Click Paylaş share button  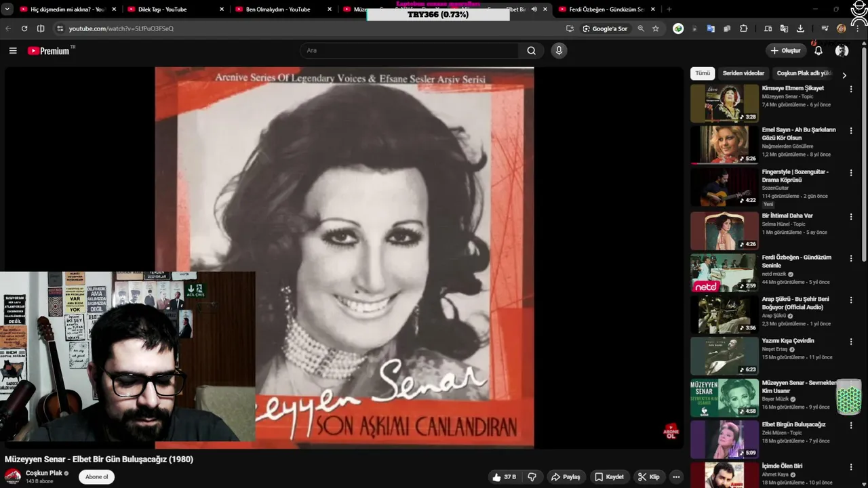[x=566, y=477]
